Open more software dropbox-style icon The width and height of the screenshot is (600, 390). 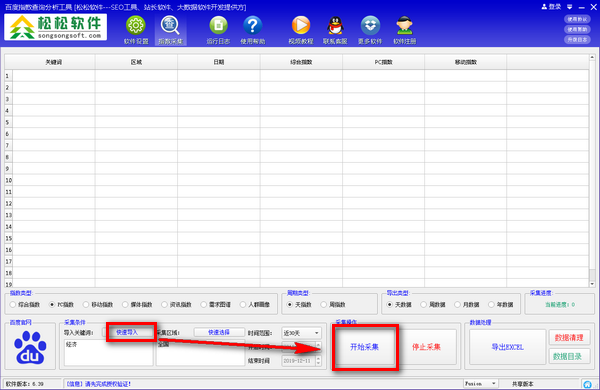(370, 26)
